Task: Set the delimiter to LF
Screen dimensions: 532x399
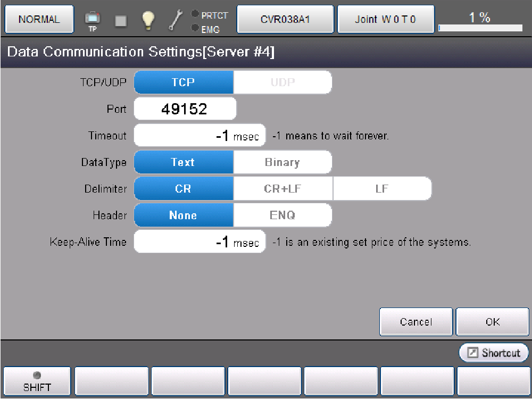Action: [x=381, y=189]
